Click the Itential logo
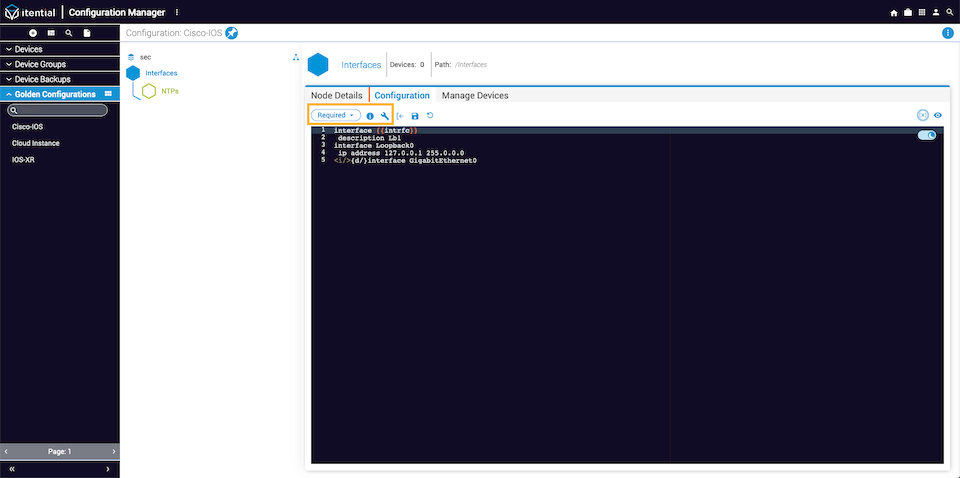The height and width of the screenshot is (478, 960). (x=29, y=12)
